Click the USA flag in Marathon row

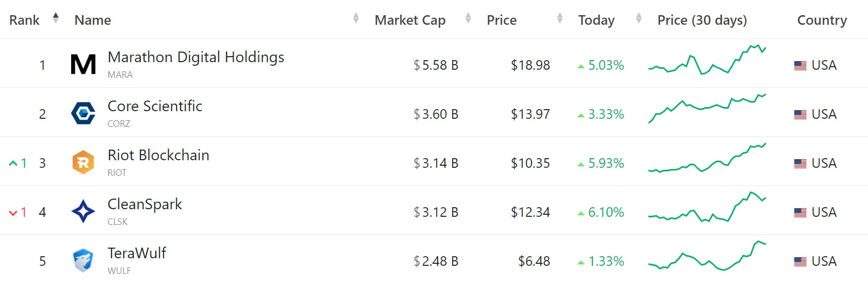pos(800,66)
